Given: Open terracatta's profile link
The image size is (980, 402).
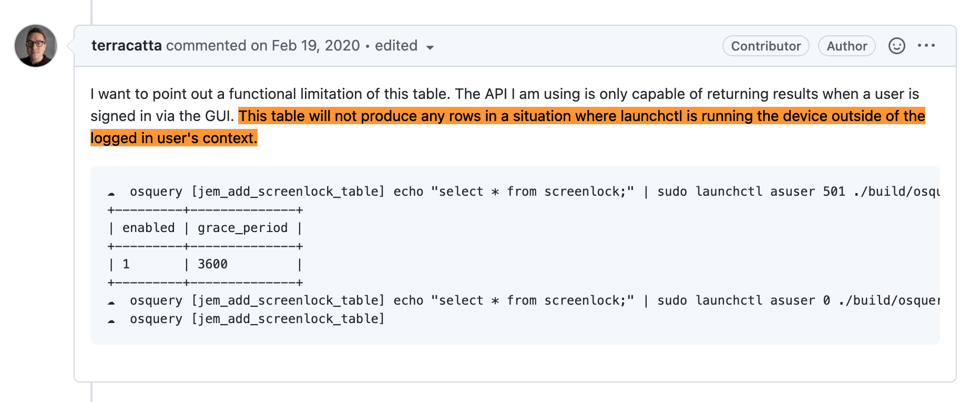Looking at the screenshot, I should pyautogui.click(x=126, y=46).
